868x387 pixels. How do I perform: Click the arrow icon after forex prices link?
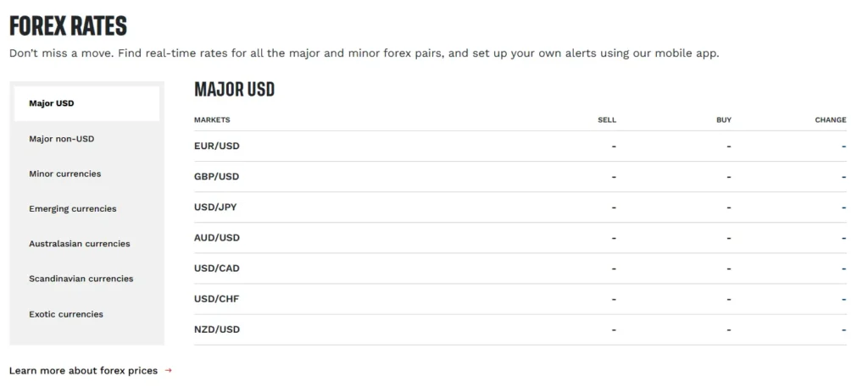pos(168,371)
